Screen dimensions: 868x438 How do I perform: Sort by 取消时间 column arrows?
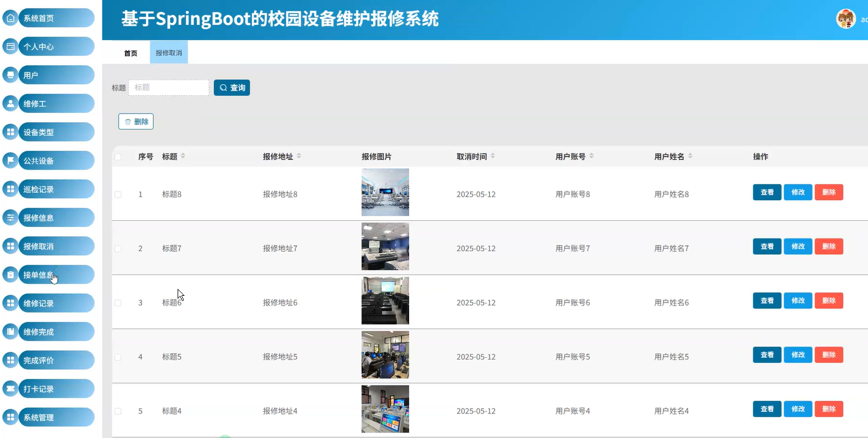(492, 157)
